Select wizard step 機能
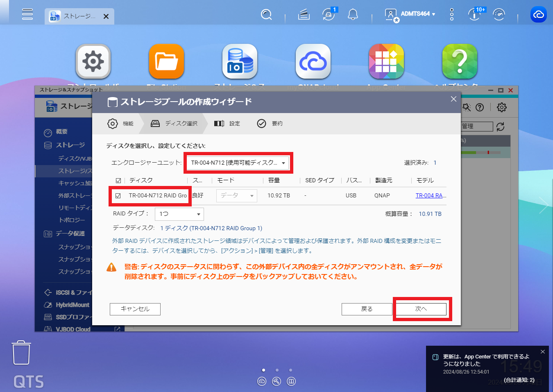 pyautogui.click(x=120, y=123)
